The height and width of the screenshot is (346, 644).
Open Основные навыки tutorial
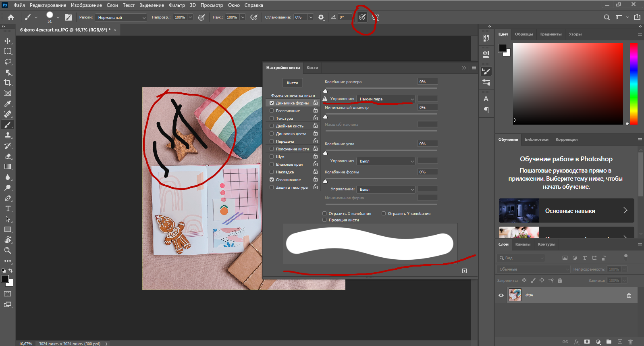[x=566, y=211]
